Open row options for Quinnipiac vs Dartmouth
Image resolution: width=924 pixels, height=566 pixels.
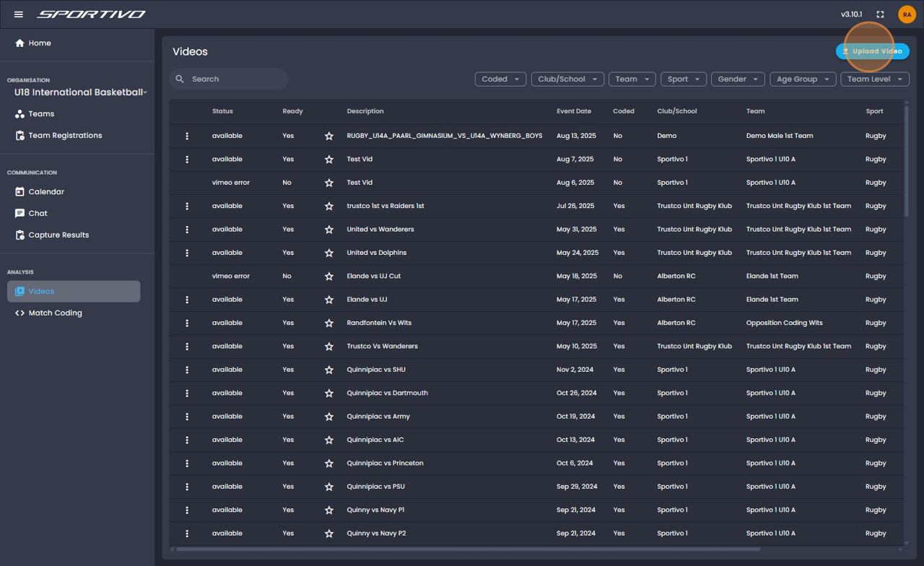187,393
